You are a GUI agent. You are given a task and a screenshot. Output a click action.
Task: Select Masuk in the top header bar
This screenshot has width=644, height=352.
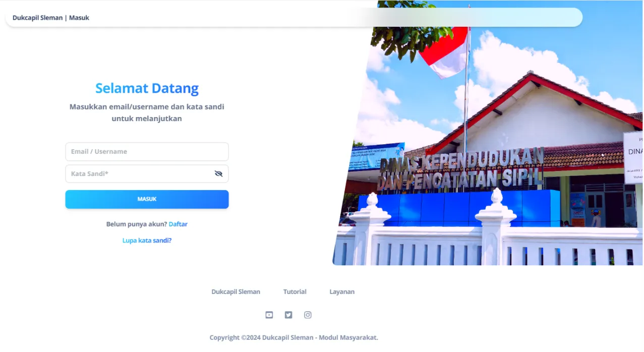pos(79,17)
